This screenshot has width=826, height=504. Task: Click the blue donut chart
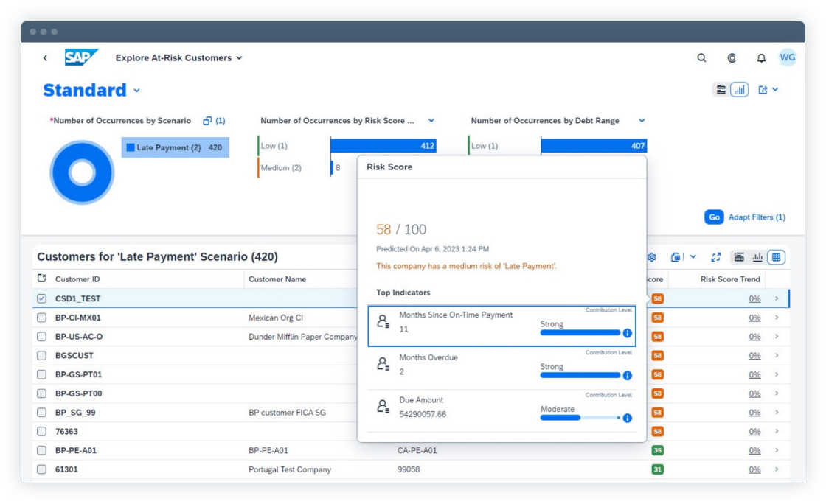tap(82, 172)
